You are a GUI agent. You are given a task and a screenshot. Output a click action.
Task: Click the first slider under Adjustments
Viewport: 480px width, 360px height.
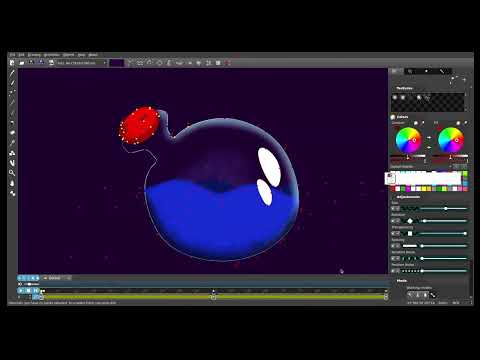pos(443,208)
